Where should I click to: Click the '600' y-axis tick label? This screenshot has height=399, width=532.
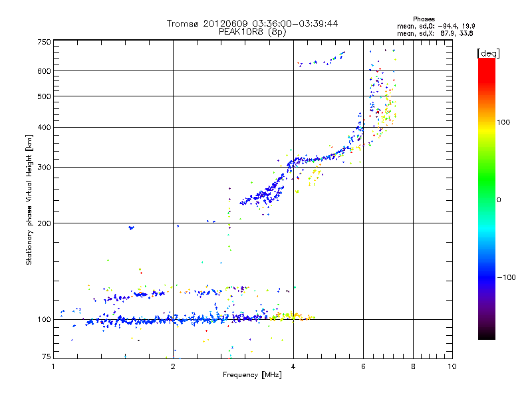(x=44, y=71)
